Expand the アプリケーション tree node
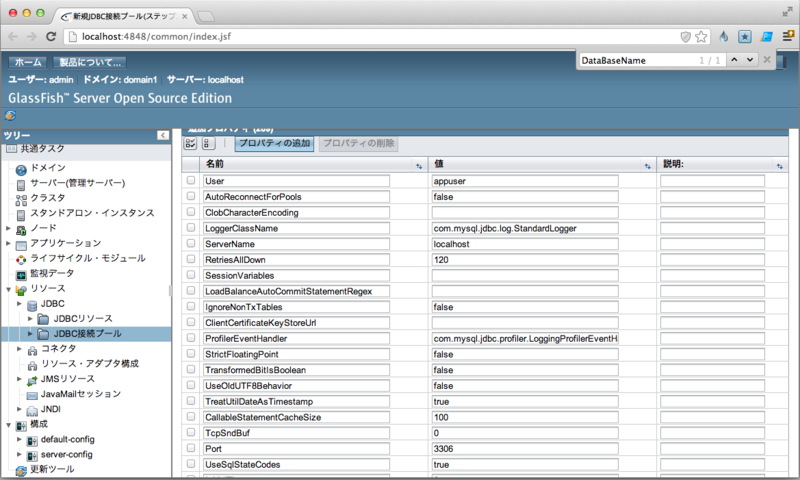Viewport: 800px width, 480px height. pyautogui.click(x=8, y=243)
